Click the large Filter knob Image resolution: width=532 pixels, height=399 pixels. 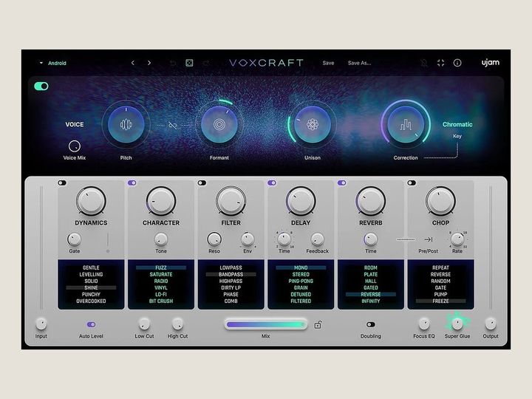(x=231, y=201)
